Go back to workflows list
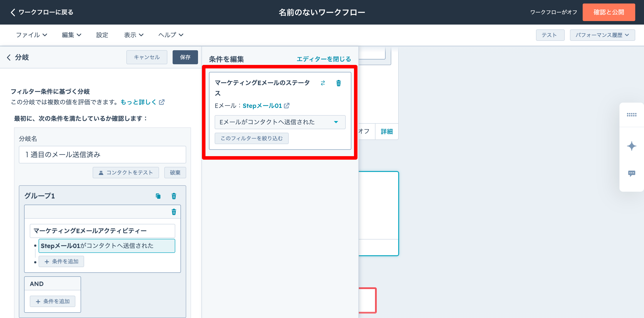The width and height of the screenshot is (644, 318). pyautogui.click(x=42, y=12)
